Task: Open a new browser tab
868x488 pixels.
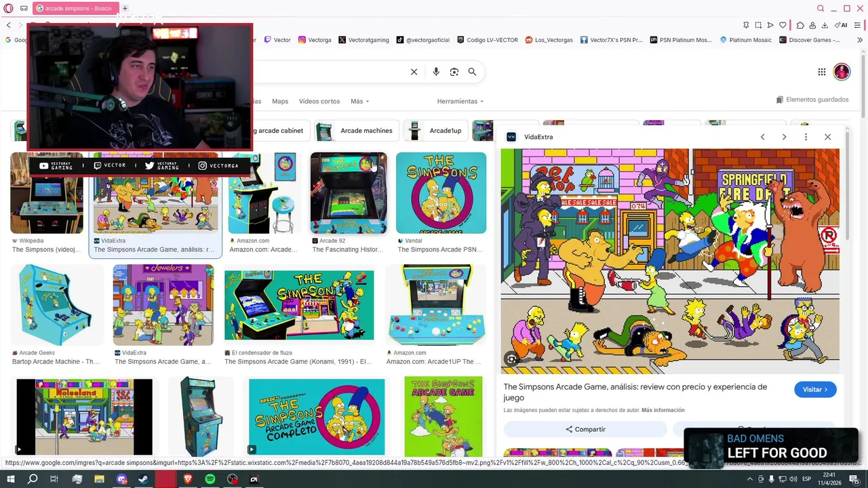Action: (125, 8)
